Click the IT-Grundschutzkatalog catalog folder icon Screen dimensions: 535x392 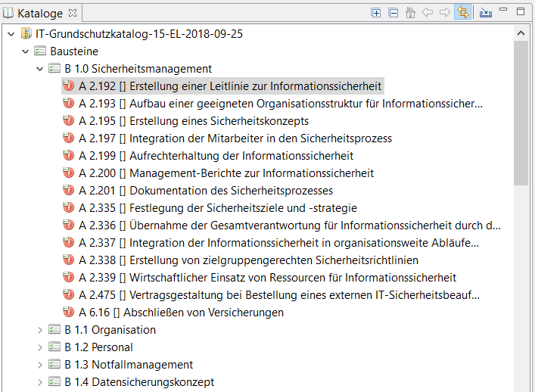tap(26, 34)
